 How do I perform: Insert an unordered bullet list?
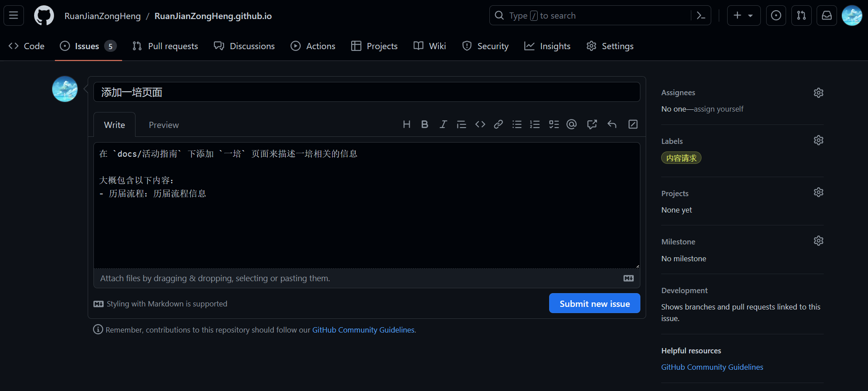pos(517,124)
